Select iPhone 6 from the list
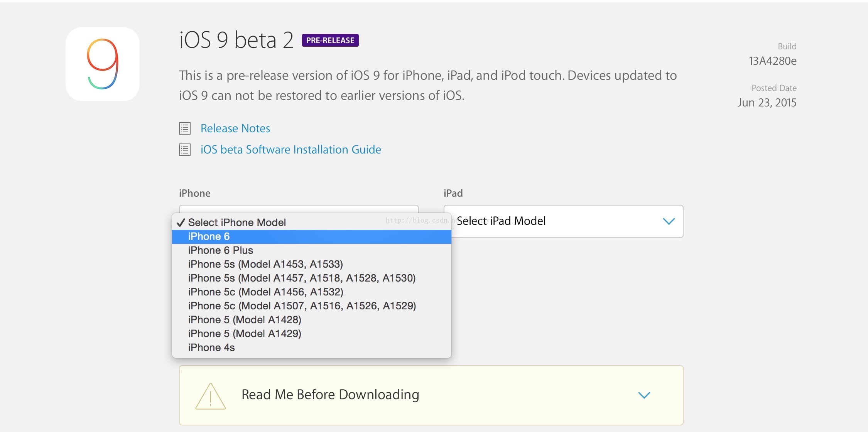Image resolution: width=868 pixels, height=432 pixels. [x=312, y=236]
